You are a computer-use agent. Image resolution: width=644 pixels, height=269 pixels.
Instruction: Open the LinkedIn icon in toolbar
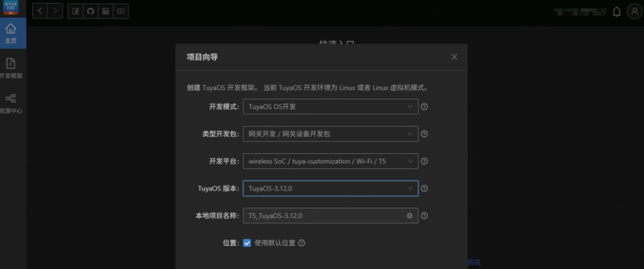(x=106, y=11)
